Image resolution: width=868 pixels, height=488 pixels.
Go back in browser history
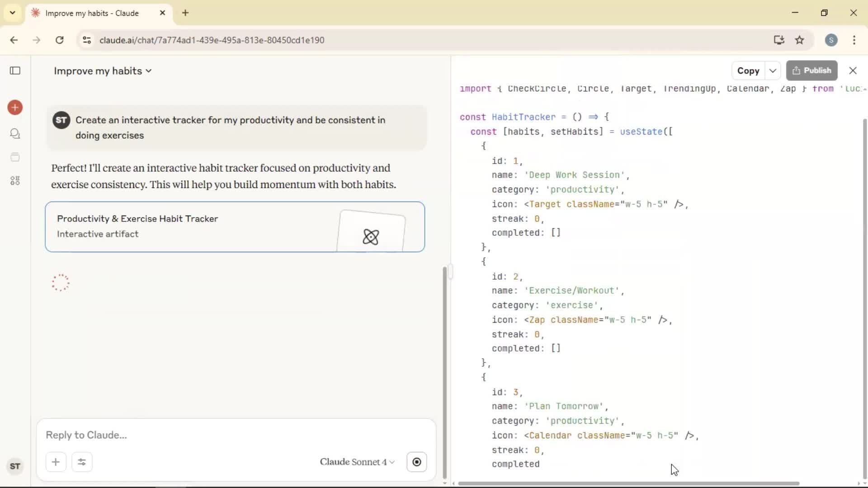tap(14, 40)
